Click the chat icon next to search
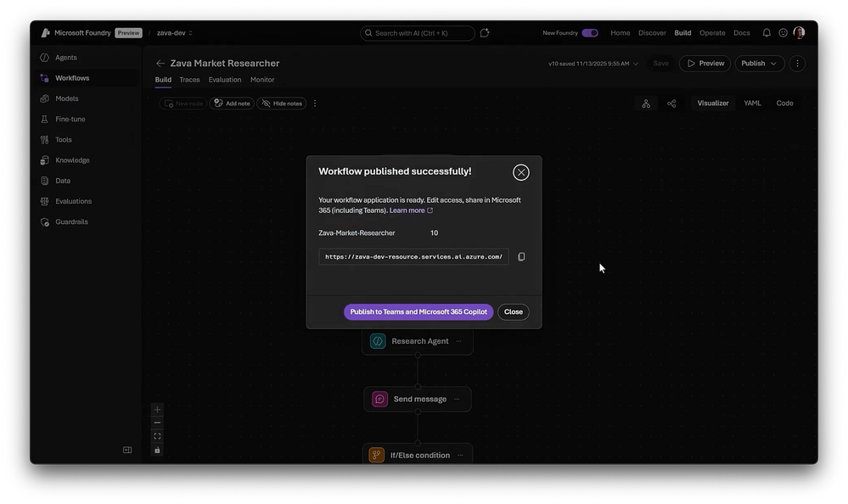 [x=485, y=33]
